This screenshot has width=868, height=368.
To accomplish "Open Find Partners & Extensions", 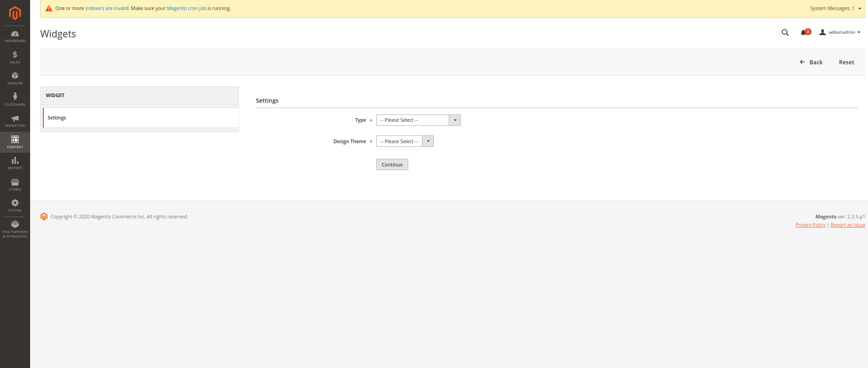I will pyautogui.click(x=15, y=229).
